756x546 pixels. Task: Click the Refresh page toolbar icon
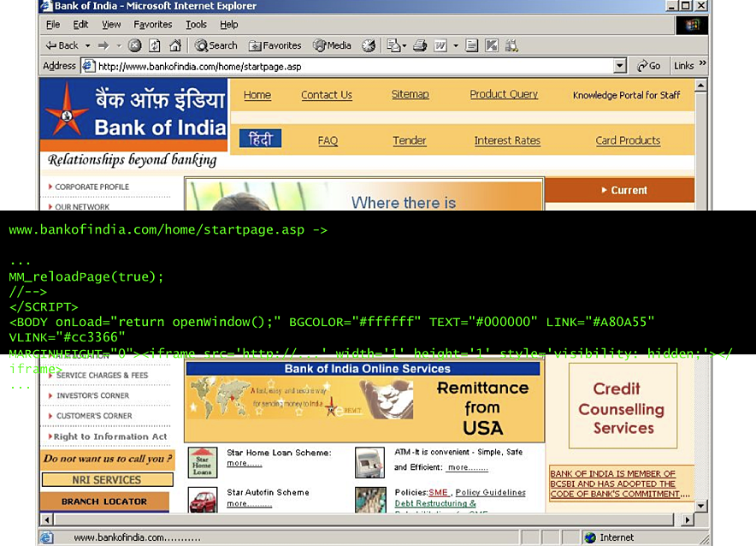pyautogui.click(x=155, y=45)
